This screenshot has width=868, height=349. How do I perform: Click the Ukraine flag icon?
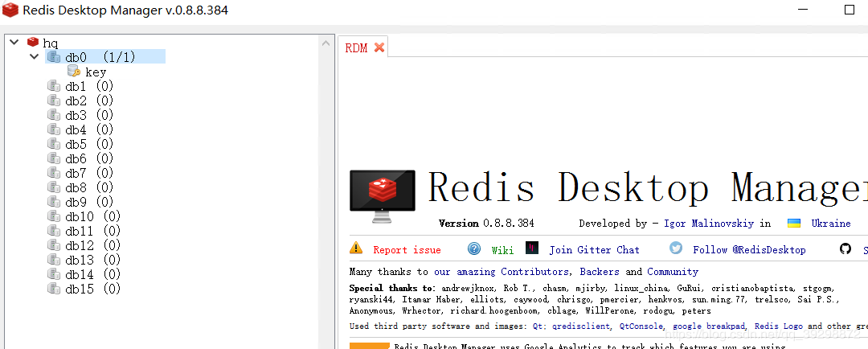click(794, 224)
